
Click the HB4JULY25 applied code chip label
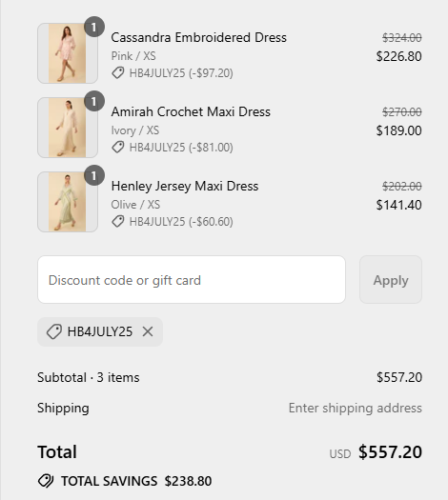[x=100, y=331]
